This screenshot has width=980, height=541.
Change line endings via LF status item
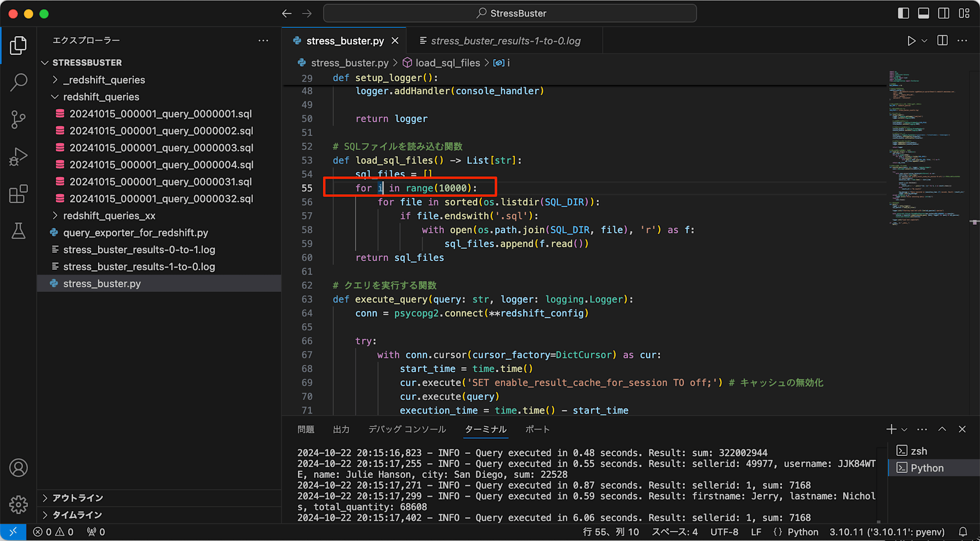[x=756, y=532]
